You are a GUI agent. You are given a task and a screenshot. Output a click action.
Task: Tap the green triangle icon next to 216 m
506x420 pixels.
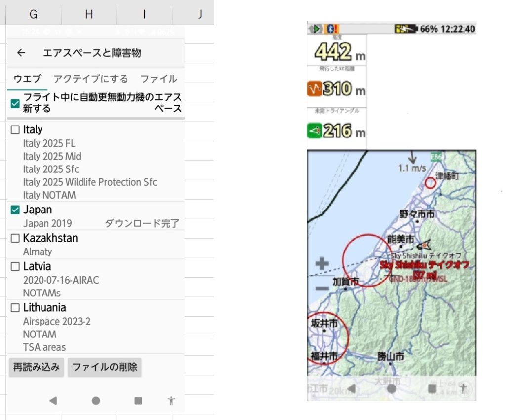coord(315,131)
